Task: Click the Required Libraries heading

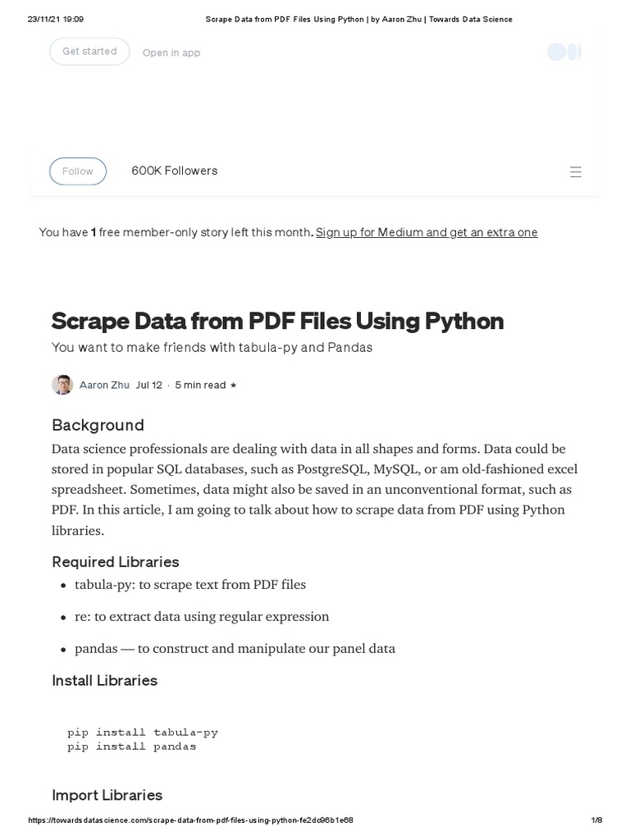Action: pos(116,562)
